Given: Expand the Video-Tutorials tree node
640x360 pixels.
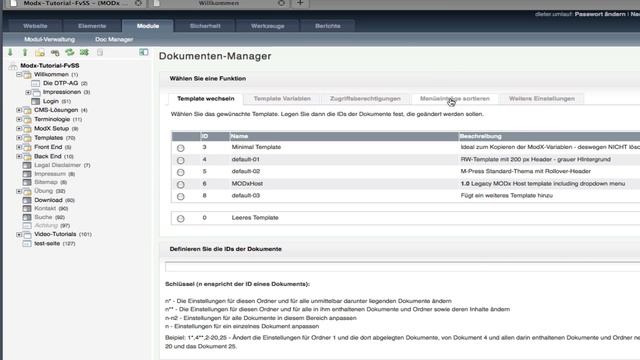Looking at the screenshot, I should point(19,235).
